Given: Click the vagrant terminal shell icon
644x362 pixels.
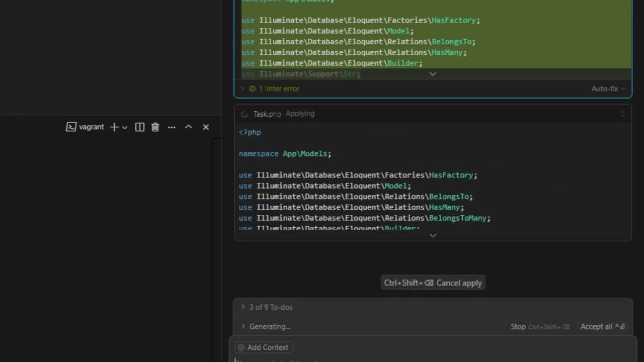Looking at the screenshot, I should 71,127.
